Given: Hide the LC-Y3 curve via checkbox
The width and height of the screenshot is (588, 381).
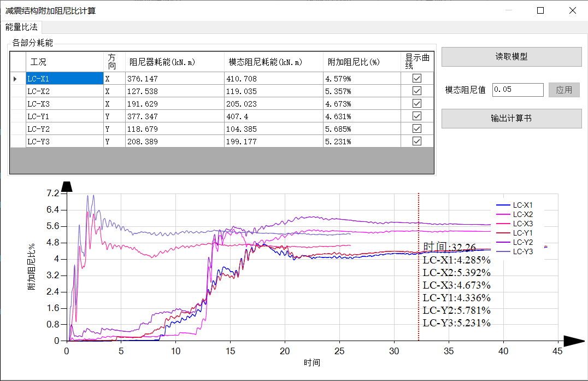Looking at the screenshot, I should 417,141.
